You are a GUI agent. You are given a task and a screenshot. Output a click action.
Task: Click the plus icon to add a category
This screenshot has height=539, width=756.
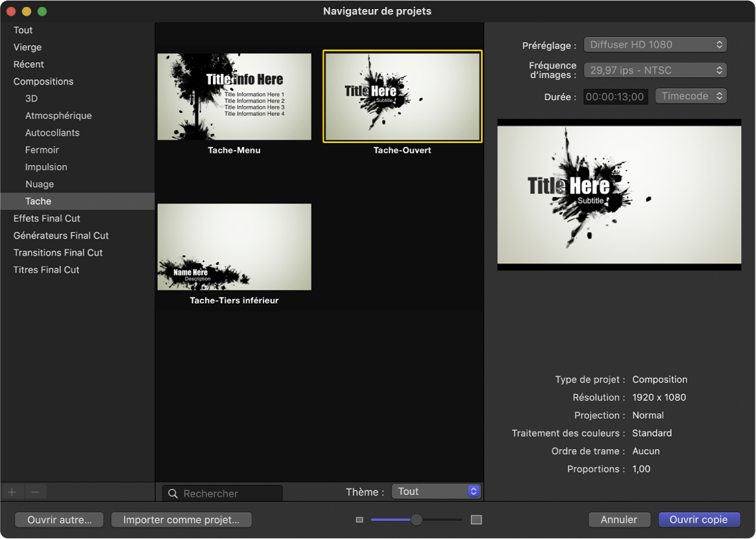(12, 492)
